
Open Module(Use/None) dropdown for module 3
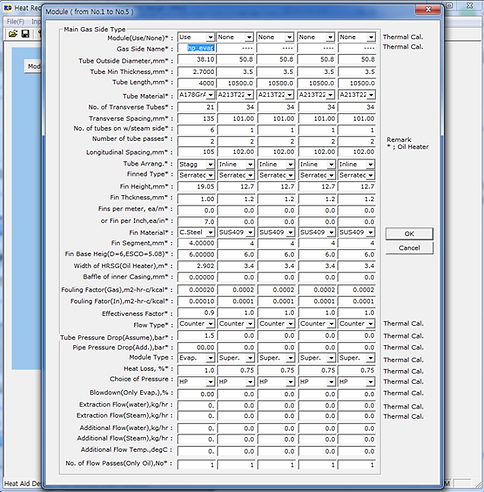tap(289, 37)
